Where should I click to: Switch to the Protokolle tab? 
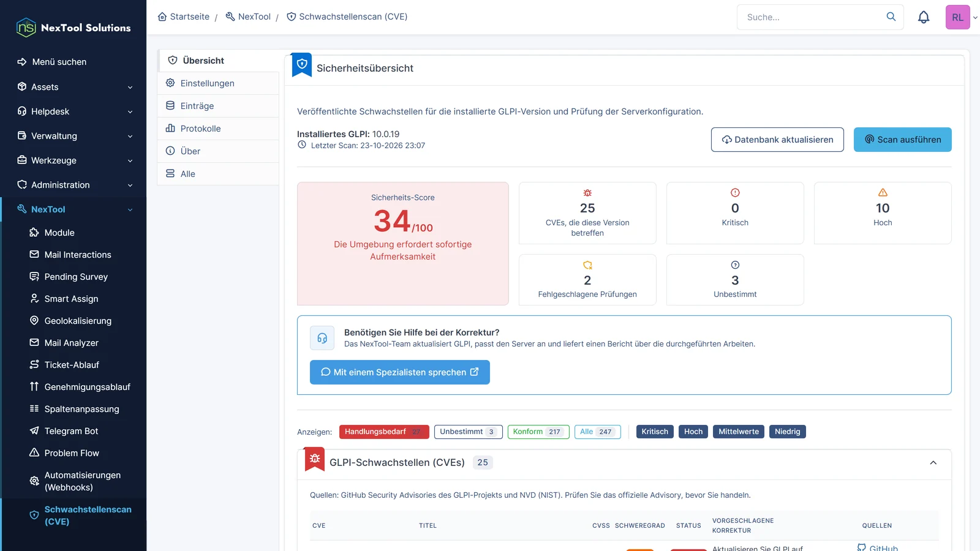[x=218, y=129]
